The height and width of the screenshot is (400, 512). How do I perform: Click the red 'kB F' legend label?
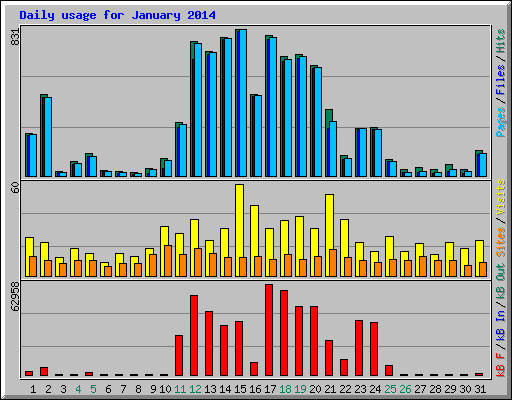[x=501, y=364]
